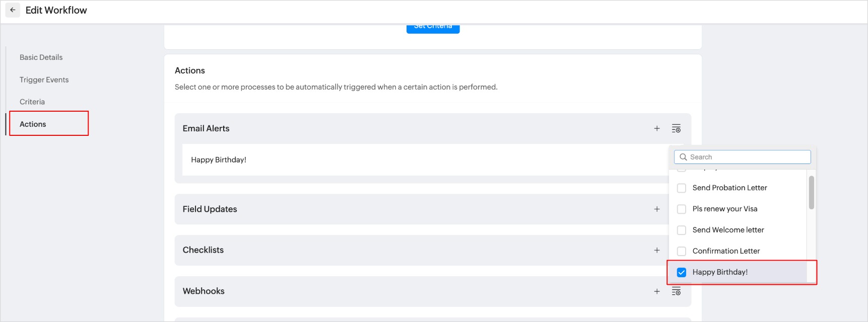Add a new Email Alert using plus icon

(x=657, y=129)
